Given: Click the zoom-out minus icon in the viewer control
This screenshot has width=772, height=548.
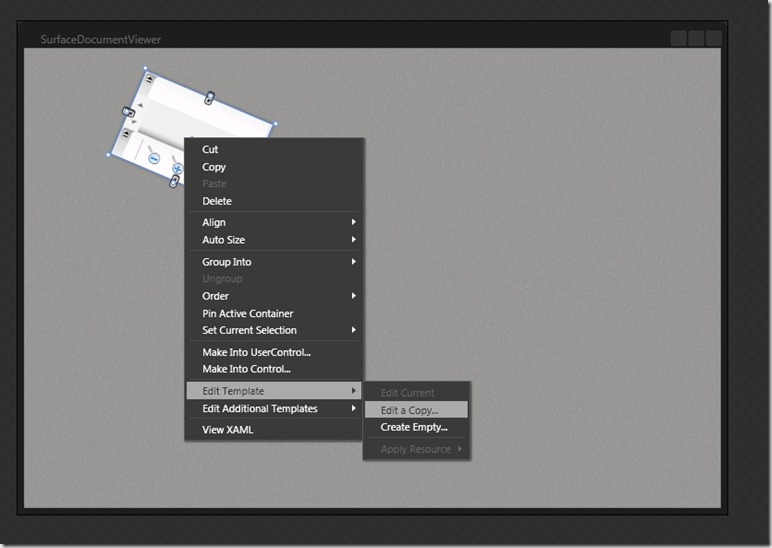Looking at the screenshot, I should click(x=154, y=158).
